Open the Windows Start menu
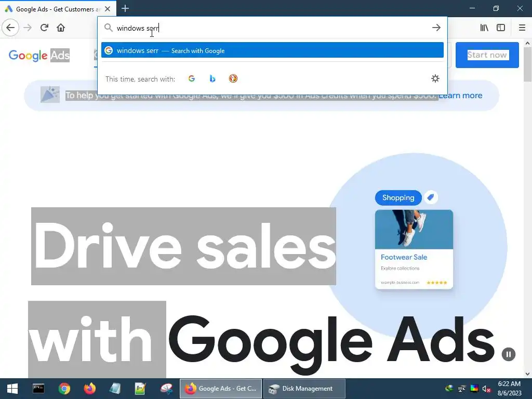This screenshot has height=399, width=532. 12,389
